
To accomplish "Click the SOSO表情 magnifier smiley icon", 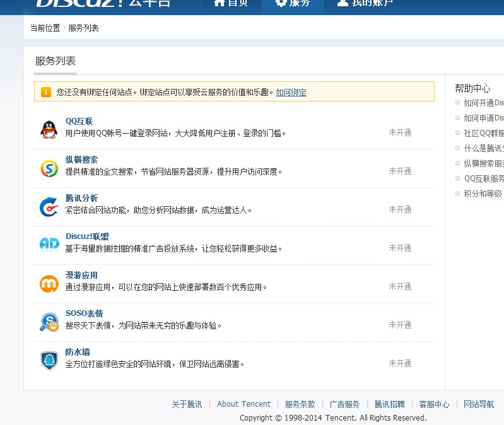I will tap(49, 322).
